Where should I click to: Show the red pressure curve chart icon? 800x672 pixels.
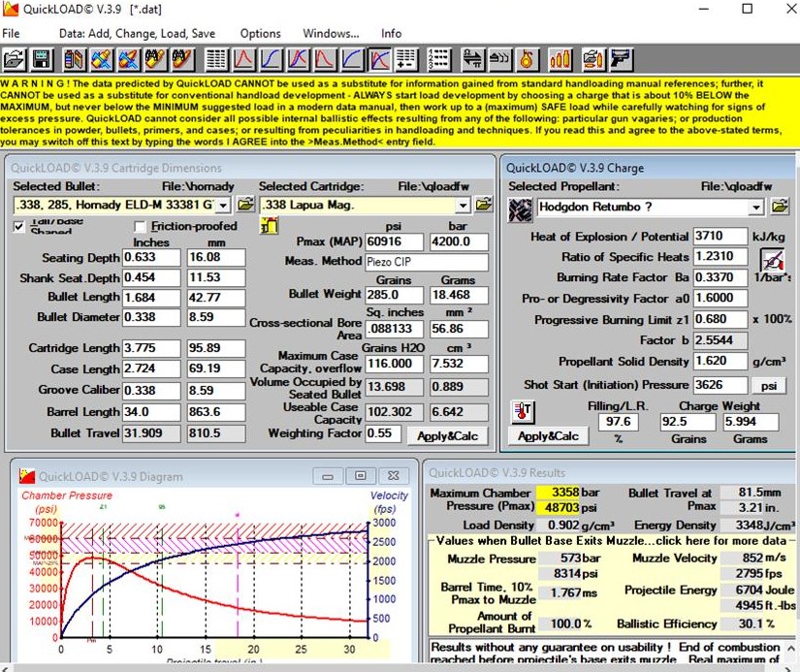[x=243, y=60]
